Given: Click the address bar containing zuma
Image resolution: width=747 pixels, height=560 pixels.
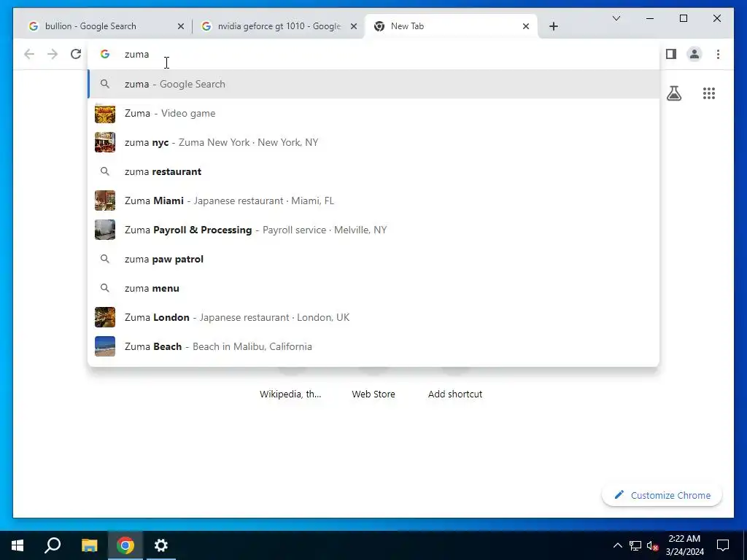Looking at the screenshot, I should point(374,54).
